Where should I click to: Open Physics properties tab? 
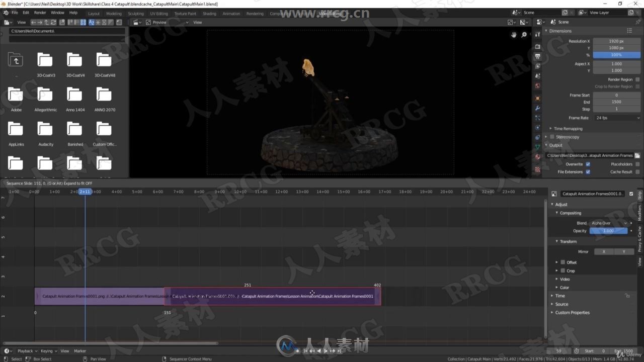click(538, 127)
